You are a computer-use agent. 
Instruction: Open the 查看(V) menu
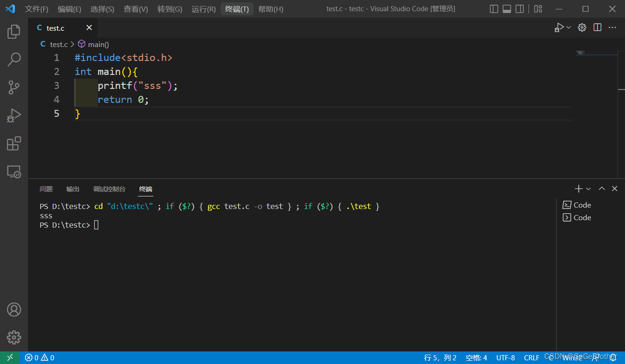[136, 9]
